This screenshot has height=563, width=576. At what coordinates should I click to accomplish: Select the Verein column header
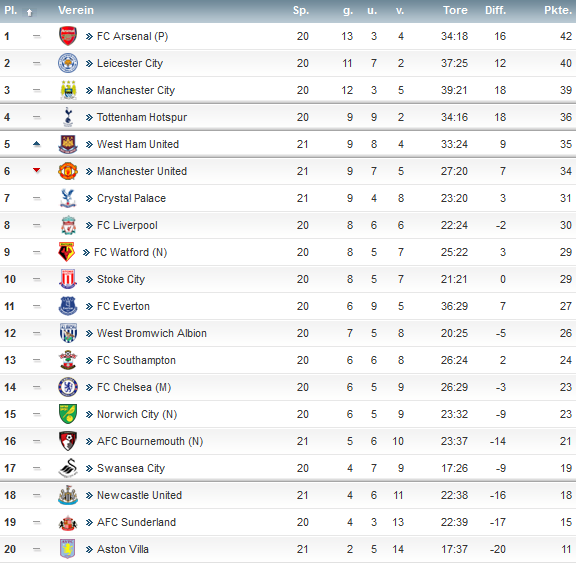coord(76,10)
